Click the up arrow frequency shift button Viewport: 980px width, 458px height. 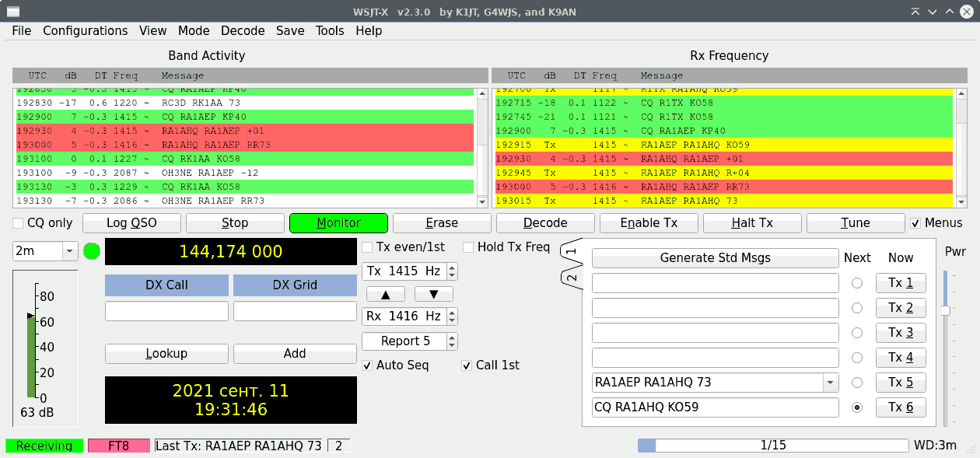coord(386,294)
